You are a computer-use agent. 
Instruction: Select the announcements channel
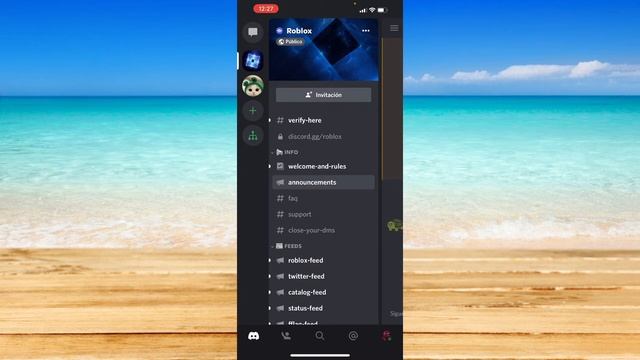point(323,182)
